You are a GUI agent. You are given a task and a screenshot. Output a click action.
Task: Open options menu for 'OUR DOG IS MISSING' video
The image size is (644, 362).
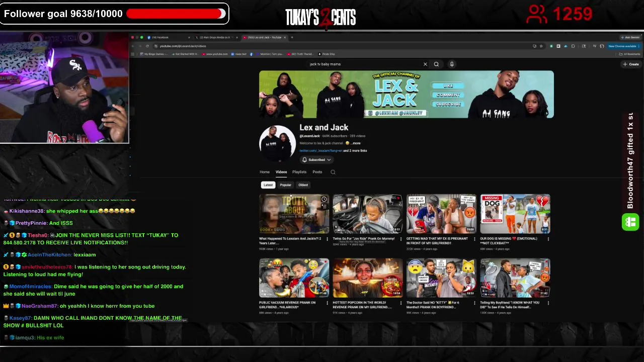(x=548, y=239)
